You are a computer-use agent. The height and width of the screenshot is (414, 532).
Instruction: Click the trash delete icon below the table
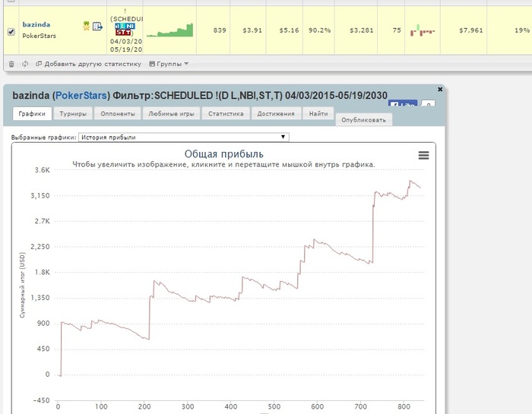(x=11, y=64)
